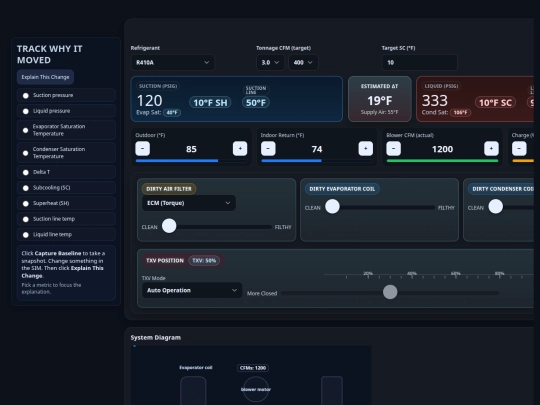This screenshot has width=540, height=405.
Task: Click the 10°F SH superheat badge
Action: pos(210,103)
